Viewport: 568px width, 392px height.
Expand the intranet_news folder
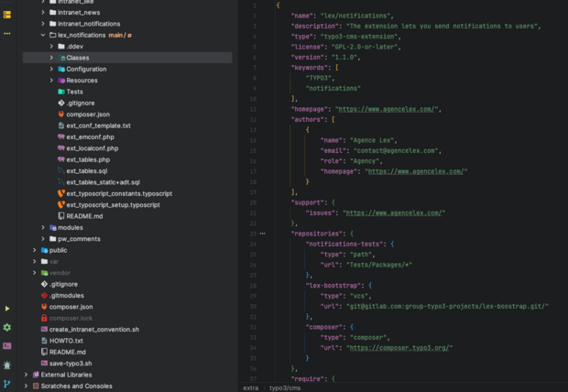[43, 12]
